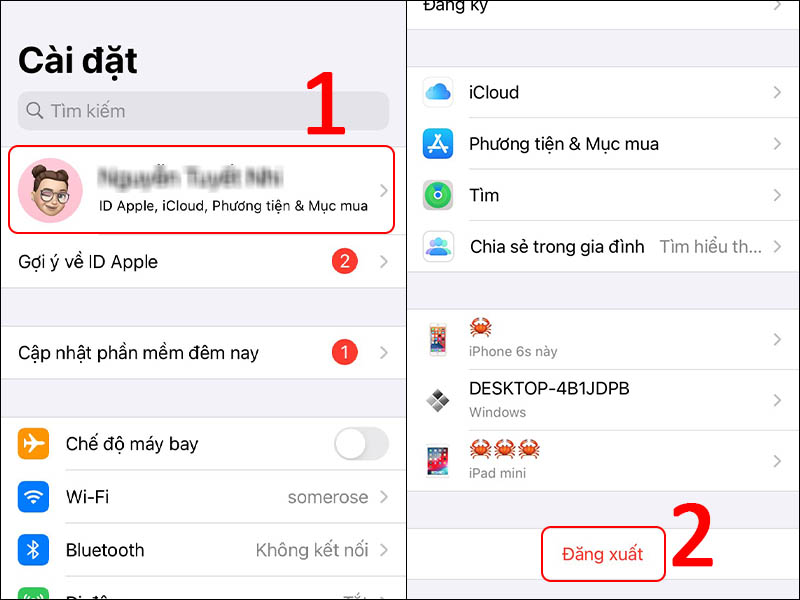Open the green Find My (Tìm) icon

(x=438, y=195)
